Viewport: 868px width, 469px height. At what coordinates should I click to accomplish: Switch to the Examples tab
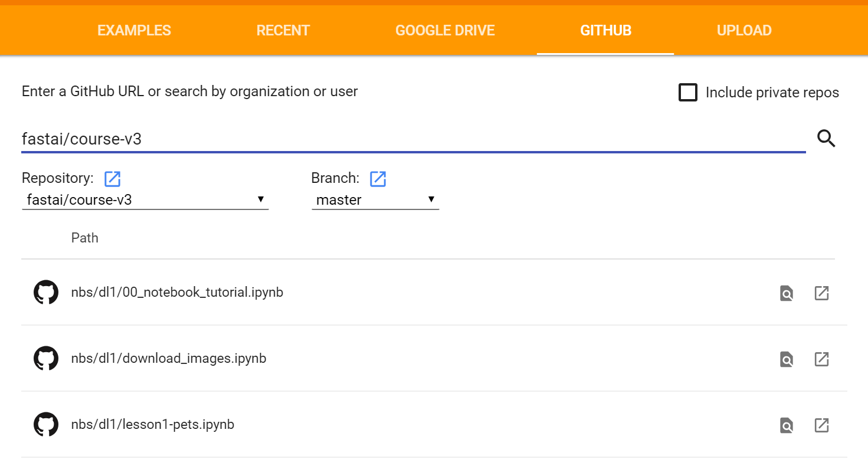tap(134, 31)
